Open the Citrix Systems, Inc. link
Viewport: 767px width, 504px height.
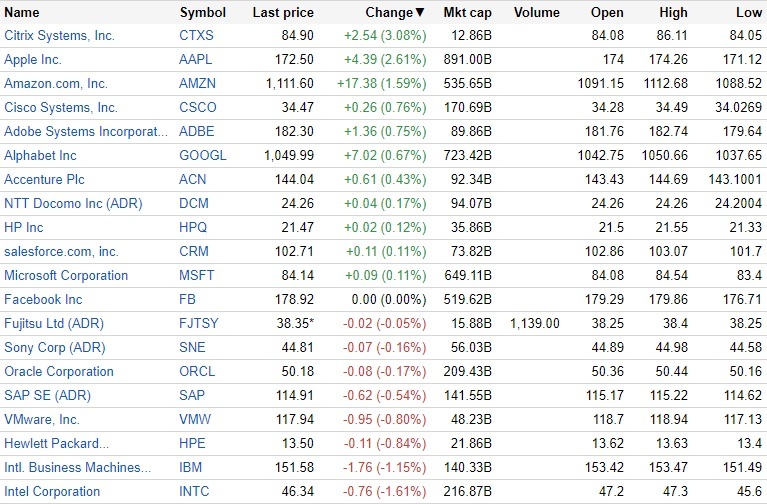[x=59, y=36]
